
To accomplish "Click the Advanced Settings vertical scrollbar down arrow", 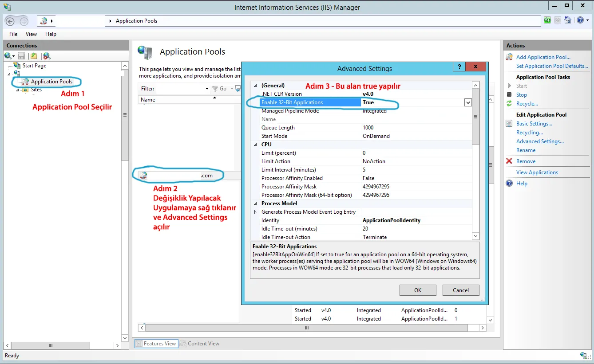I will (476, 236).
